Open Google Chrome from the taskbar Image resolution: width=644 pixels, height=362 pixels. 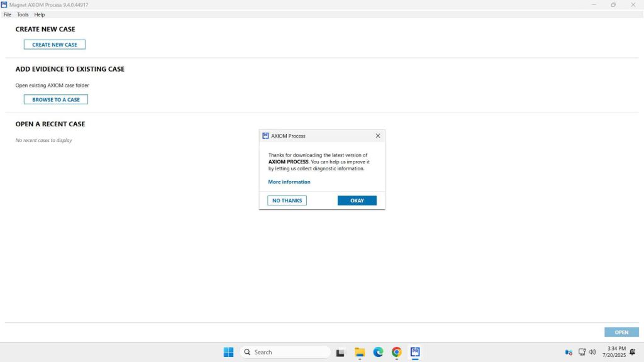[396, 352]
